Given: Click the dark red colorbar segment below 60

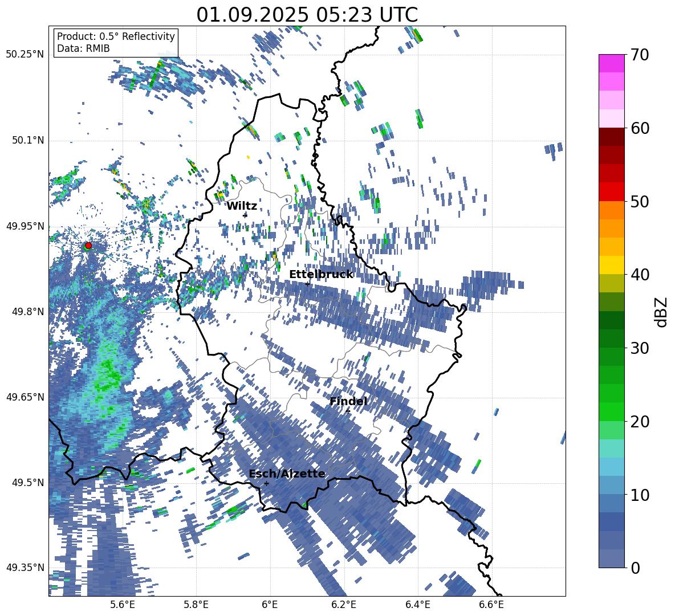Looking at the screenshot, I should (611, 137).
